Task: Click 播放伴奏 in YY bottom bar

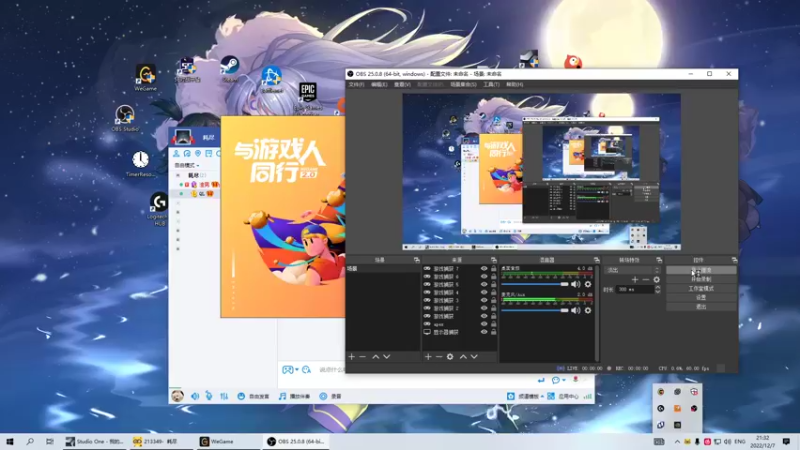Action: [x=294, y=396]
